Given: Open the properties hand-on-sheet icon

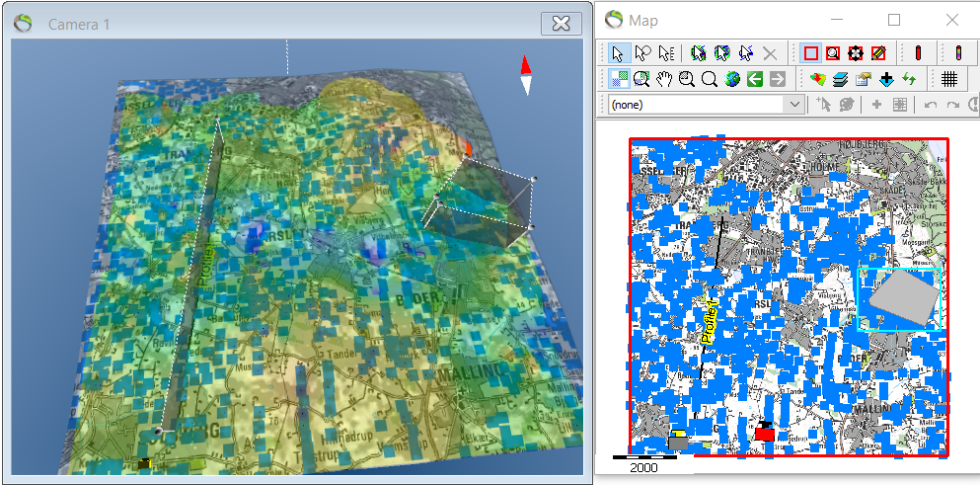Looking at the screenshot, I should [x=864, y=79].
